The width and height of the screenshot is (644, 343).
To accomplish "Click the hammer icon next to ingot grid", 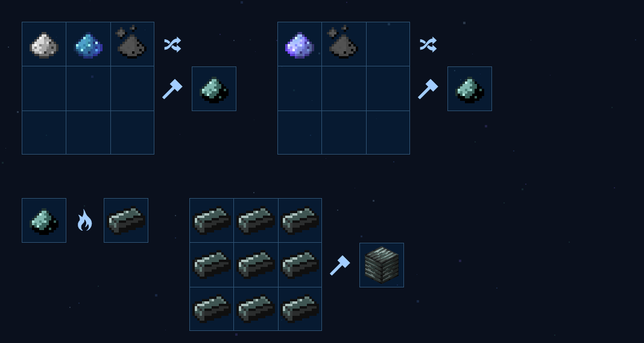I will pyautogui.click(x=340, y=265).
